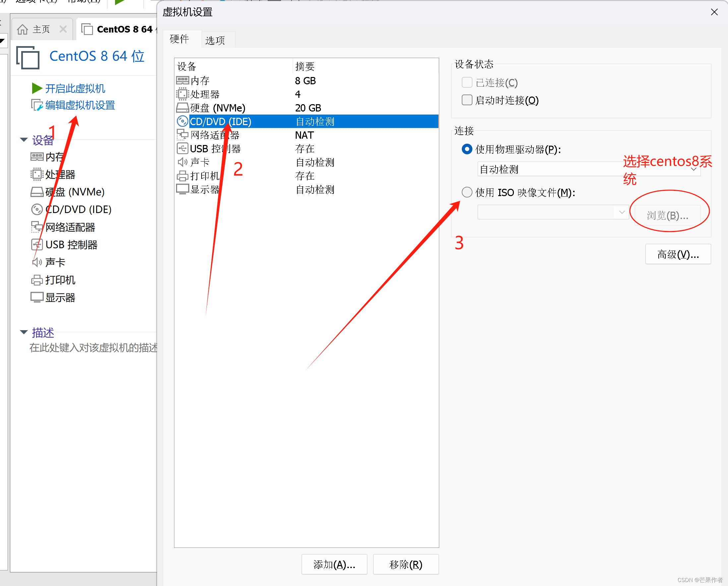Select the display monitor icon in dialog list

coord(182,189)
